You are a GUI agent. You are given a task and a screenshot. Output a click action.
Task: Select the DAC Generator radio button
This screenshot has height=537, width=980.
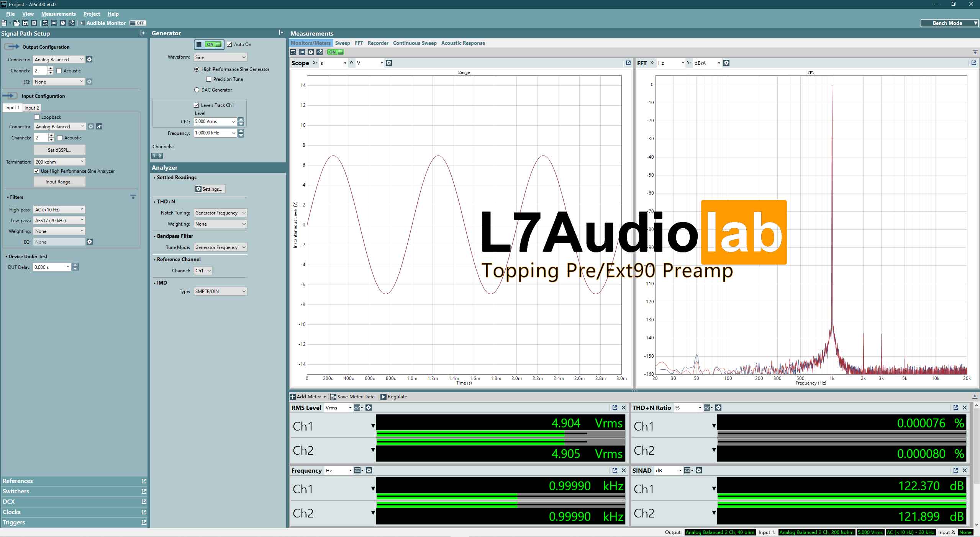tap(197, 90)
